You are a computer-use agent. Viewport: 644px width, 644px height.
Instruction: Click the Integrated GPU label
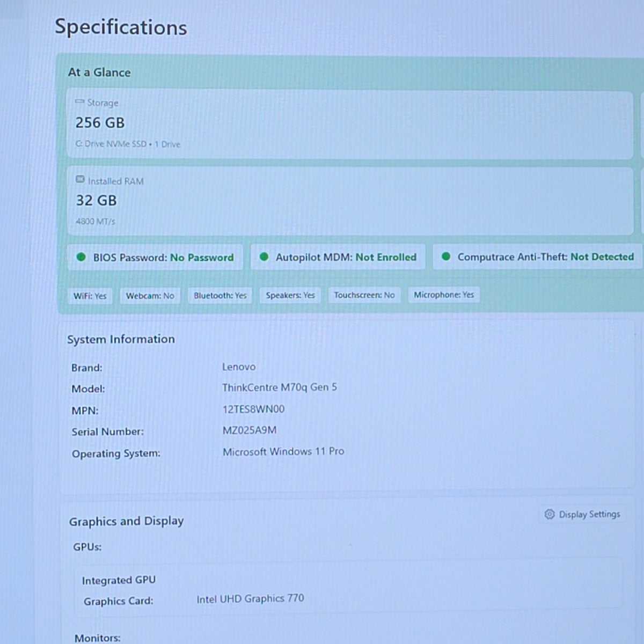[x=119, y=580]
